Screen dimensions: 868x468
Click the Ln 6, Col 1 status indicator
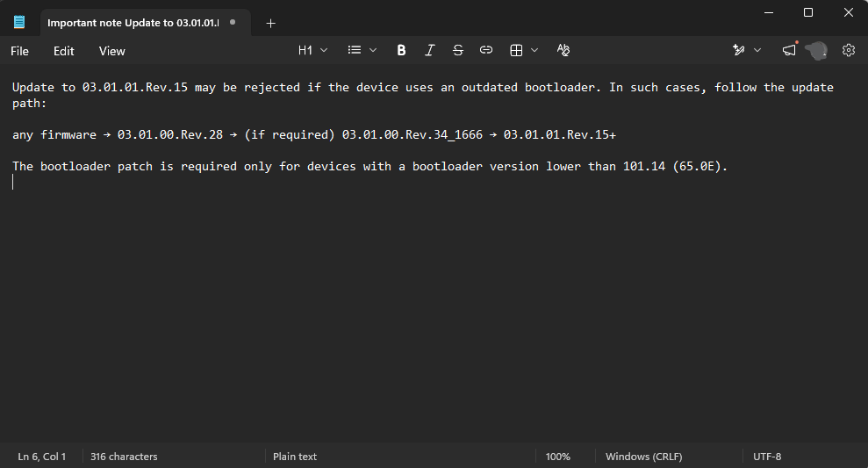click(41, 457)
